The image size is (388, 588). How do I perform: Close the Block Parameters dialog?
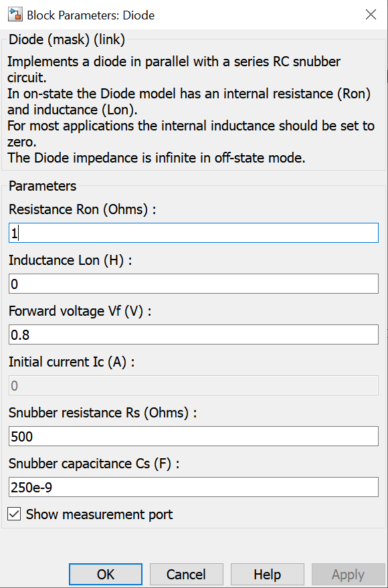371,15
